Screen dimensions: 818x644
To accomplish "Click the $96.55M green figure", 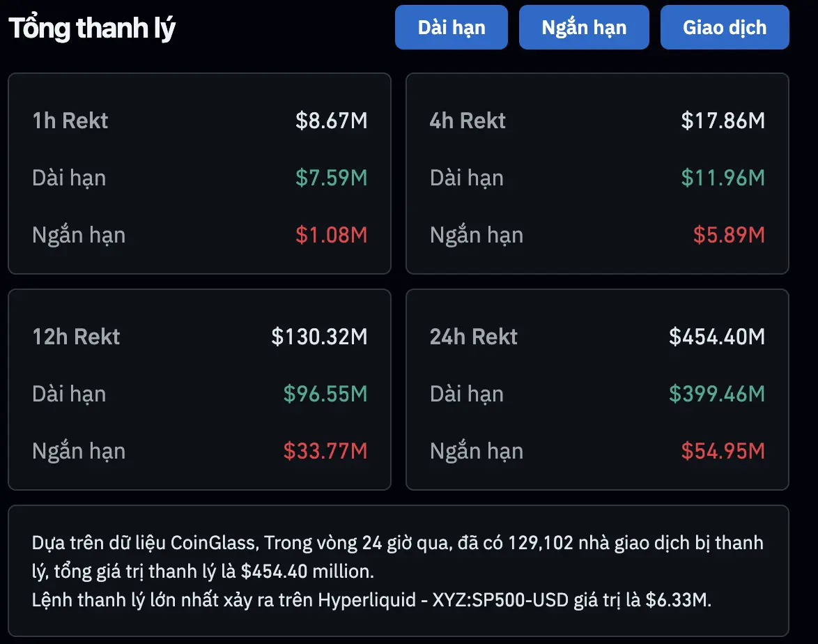I will (x=327, y=394).
